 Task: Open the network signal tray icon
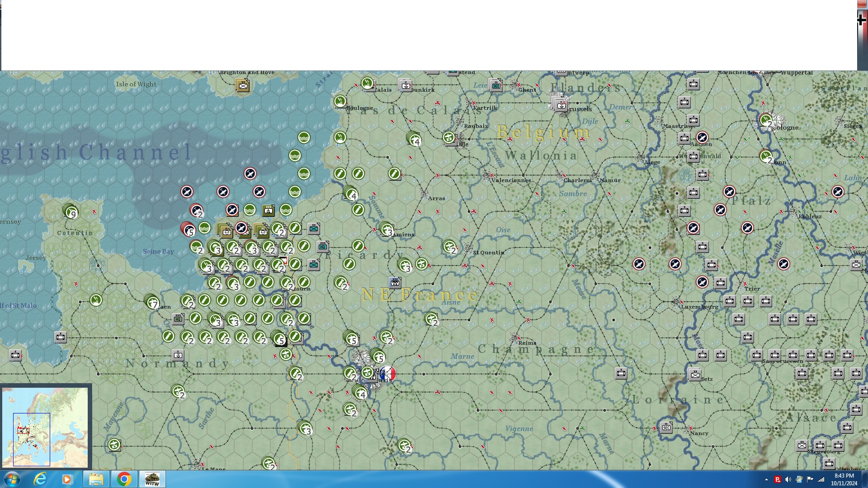(x=821, y=479)
